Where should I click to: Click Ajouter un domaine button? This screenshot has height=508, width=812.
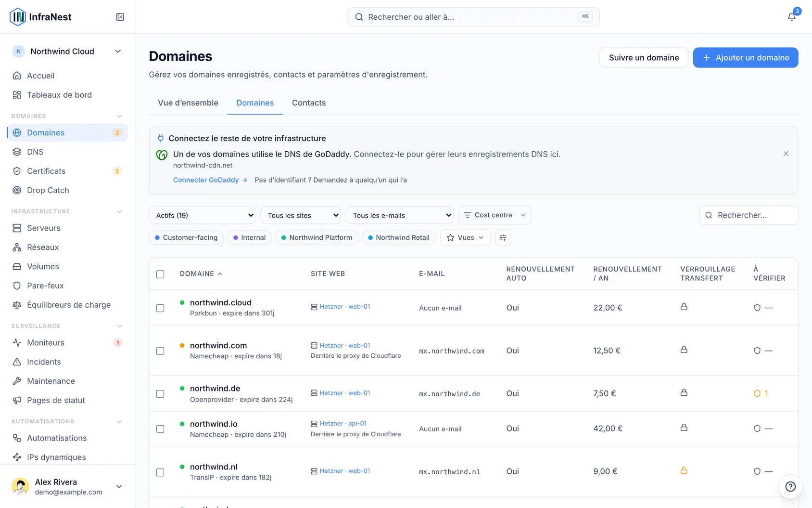pyautogui.click(x=746, y=57)
